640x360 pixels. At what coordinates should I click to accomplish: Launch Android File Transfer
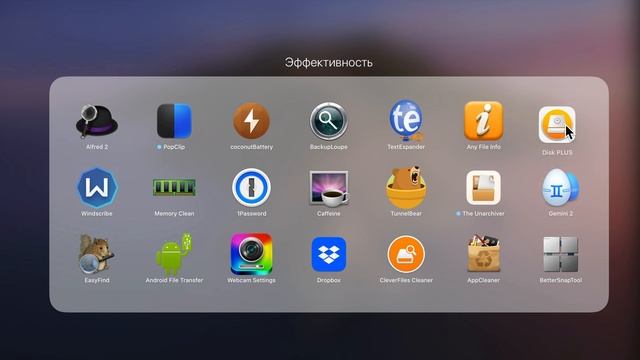[174, 254]
